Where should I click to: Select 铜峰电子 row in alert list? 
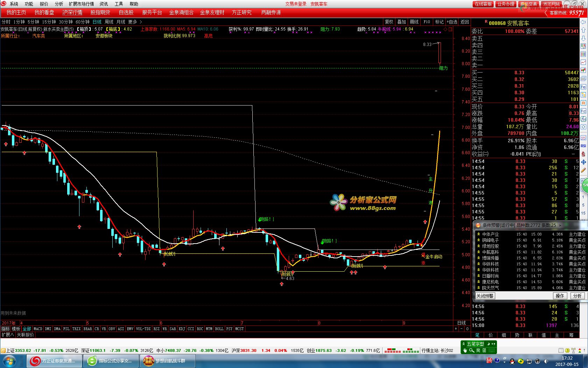(531, 240)
